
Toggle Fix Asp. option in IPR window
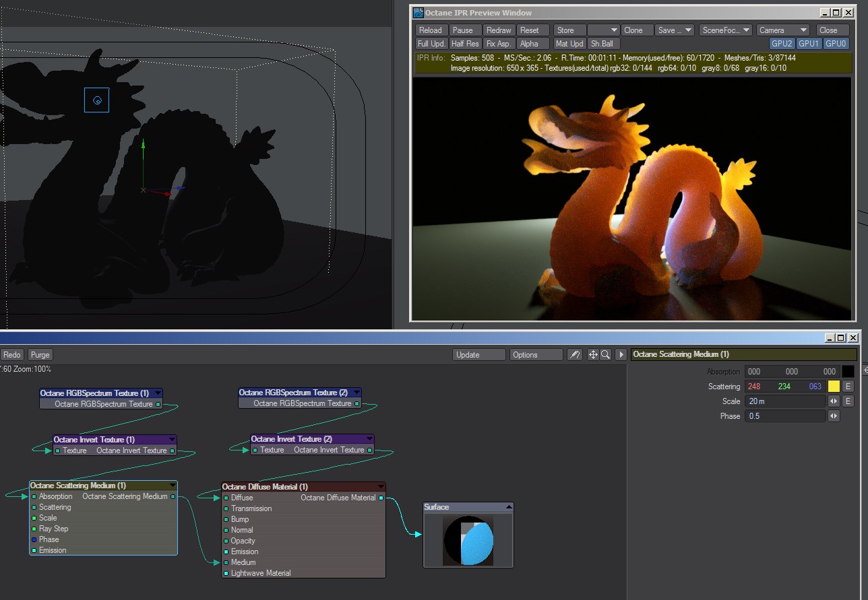[x=499, y=44]
